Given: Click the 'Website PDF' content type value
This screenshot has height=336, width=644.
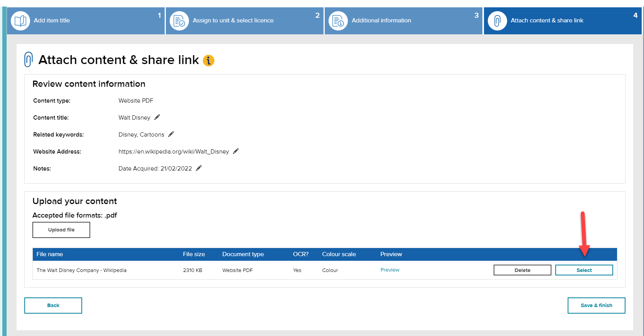Looking at the screenshot, I should (x=136, y=101).
